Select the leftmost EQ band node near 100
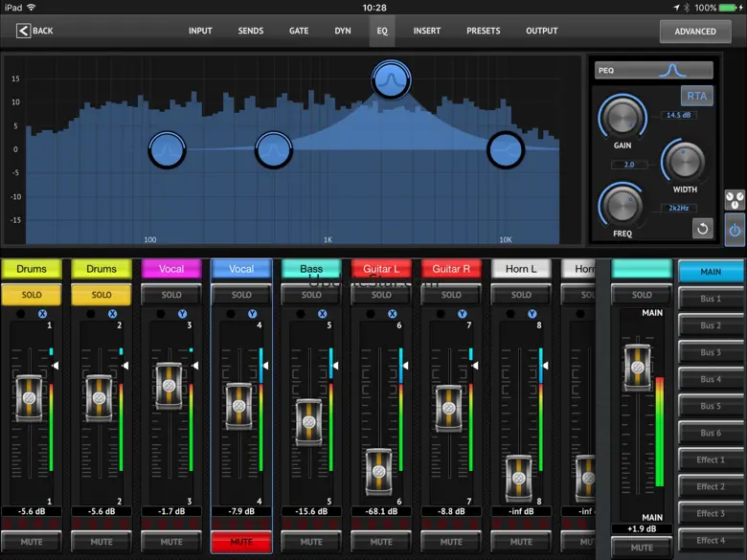This screenshot has height=560, width=747. [x=167, y=150]
